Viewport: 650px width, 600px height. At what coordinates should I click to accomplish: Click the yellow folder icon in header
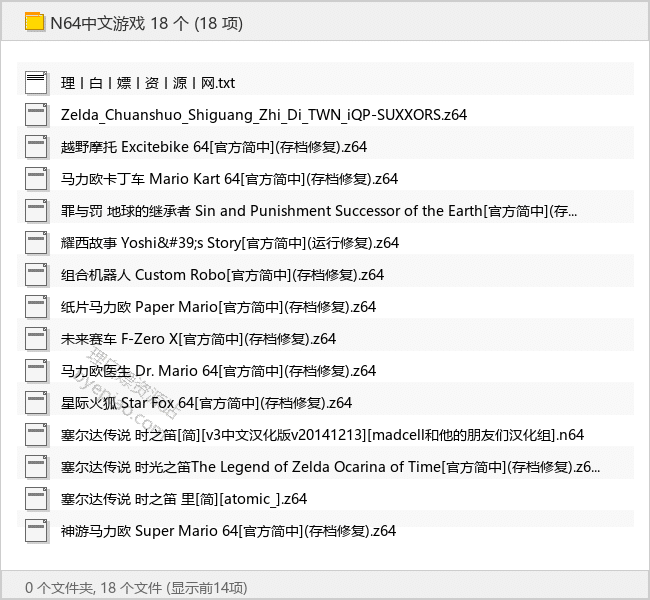34,22
